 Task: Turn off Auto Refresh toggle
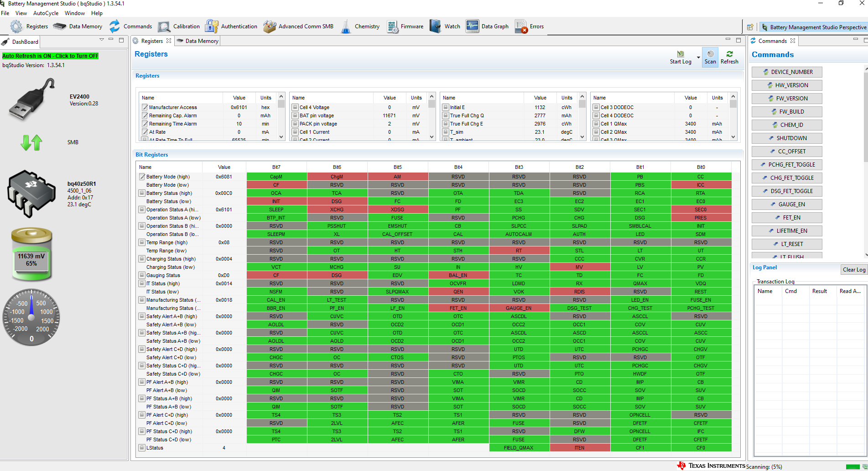[x=50, y=56]
